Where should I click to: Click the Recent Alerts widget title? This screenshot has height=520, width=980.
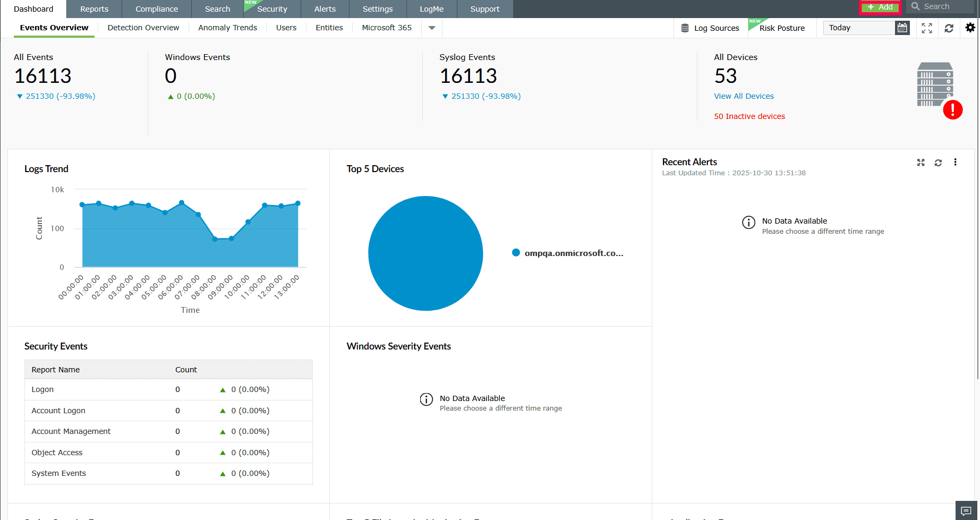pos(689,162)
